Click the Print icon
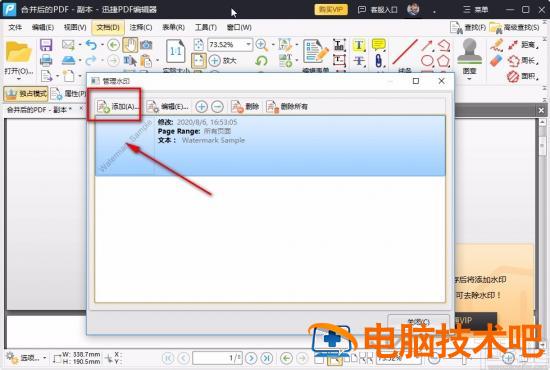 pyautogui.click(x=46, y=60)
